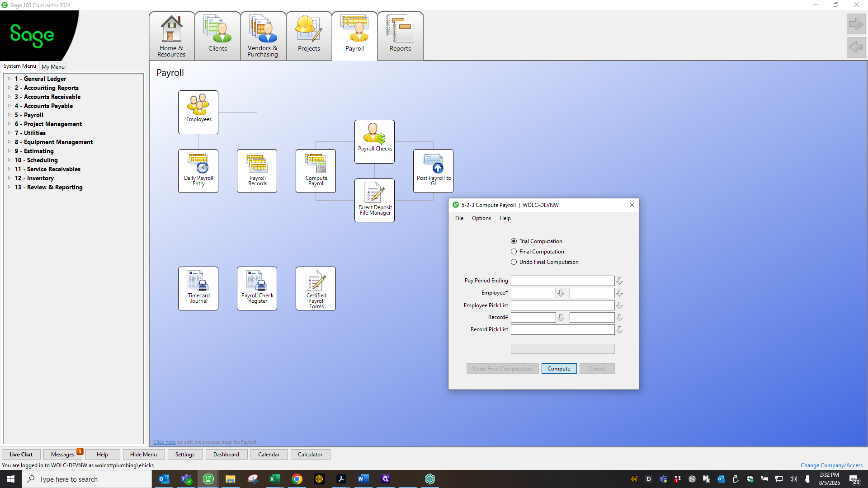The image size is (868, 488).
Task: Open Direct Deposit File Manager icon
Action: coord(374,200)
